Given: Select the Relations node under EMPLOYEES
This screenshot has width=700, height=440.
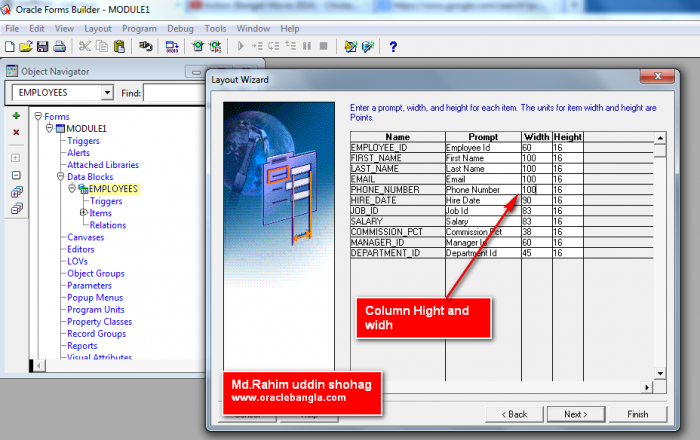Looking at the screenshot, I should 108,225.
